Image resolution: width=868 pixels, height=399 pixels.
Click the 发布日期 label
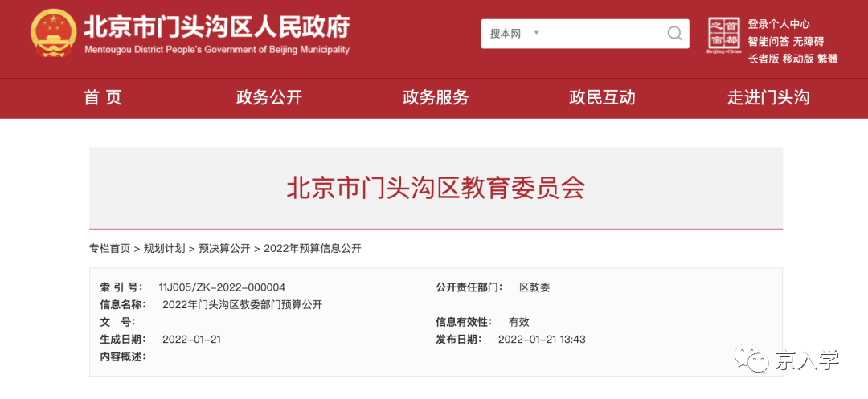coord(458,339)
